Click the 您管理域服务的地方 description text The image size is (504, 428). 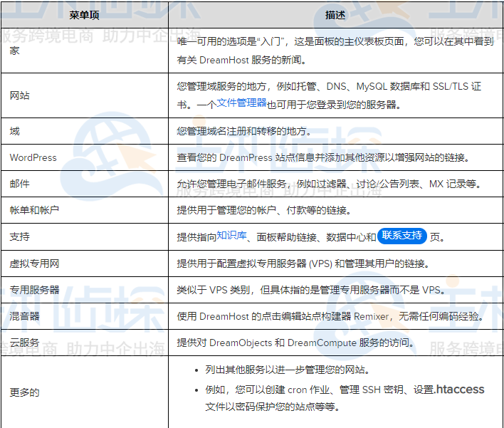[329, 95]
